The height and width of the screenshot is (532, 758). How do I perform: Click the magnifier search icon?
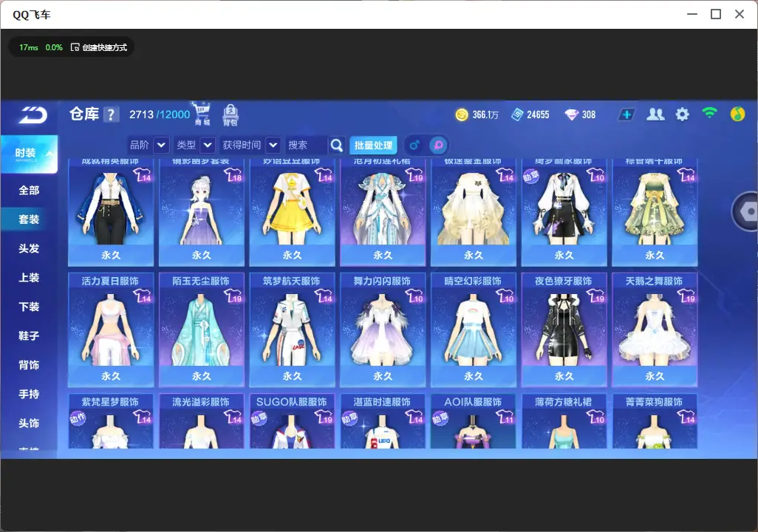336,145
